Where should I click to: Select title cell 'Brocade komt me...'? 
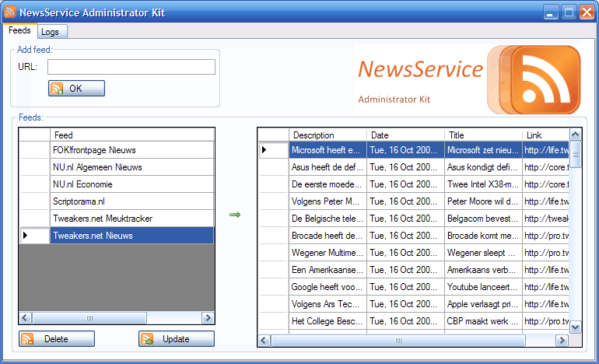[x=483, y=236]
